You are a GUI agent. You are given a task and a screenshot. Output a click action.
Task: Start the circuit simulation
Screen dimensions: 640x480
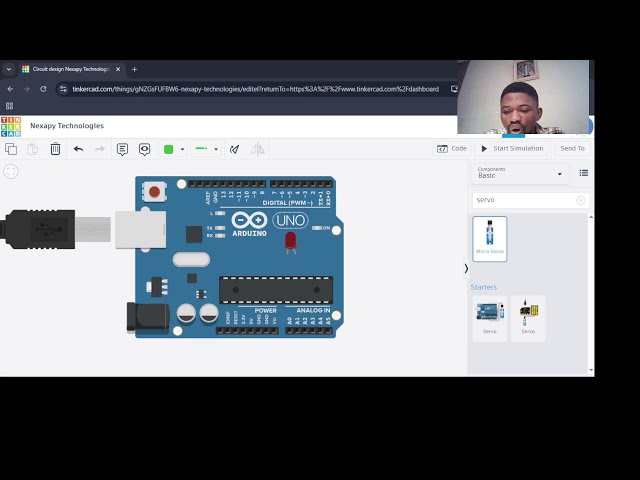coord(512,149)
